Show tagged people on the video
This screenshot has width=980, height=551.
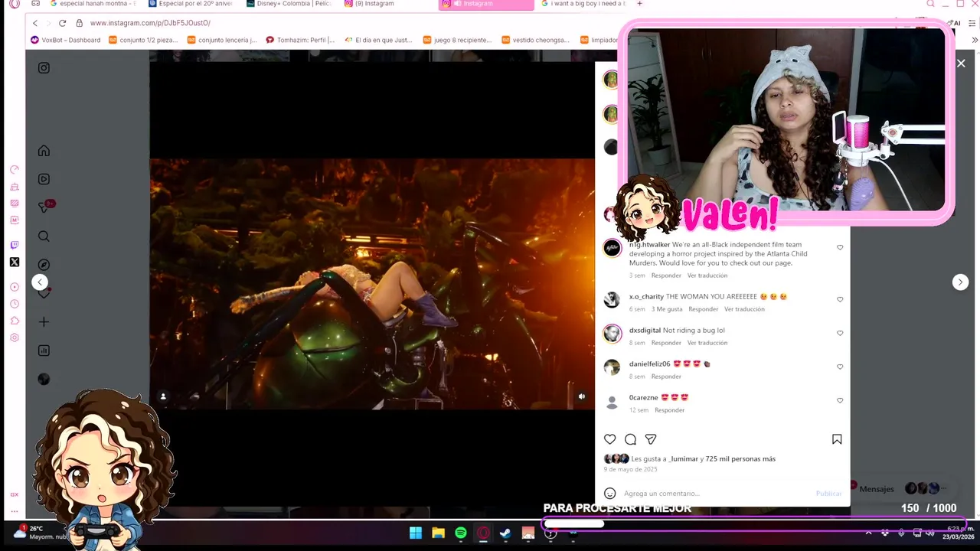[163, 396]
